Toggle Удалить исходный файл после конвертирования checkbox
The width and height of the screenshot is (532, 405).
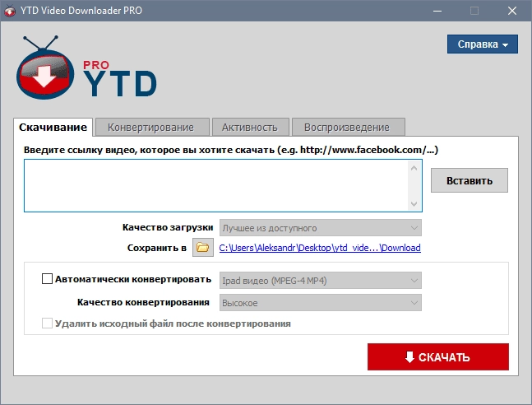coord(47,324)
